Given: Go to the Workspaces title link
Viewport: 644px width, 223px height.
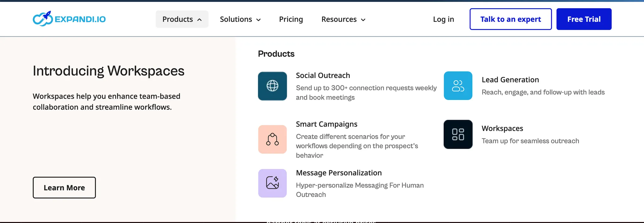Looking at the screenshot, I should 502,129.
